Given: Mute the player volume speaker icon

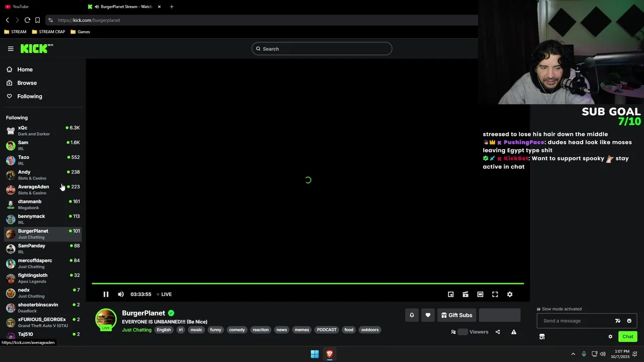Looking at the screenshot, I should click(x=121, y=294).
